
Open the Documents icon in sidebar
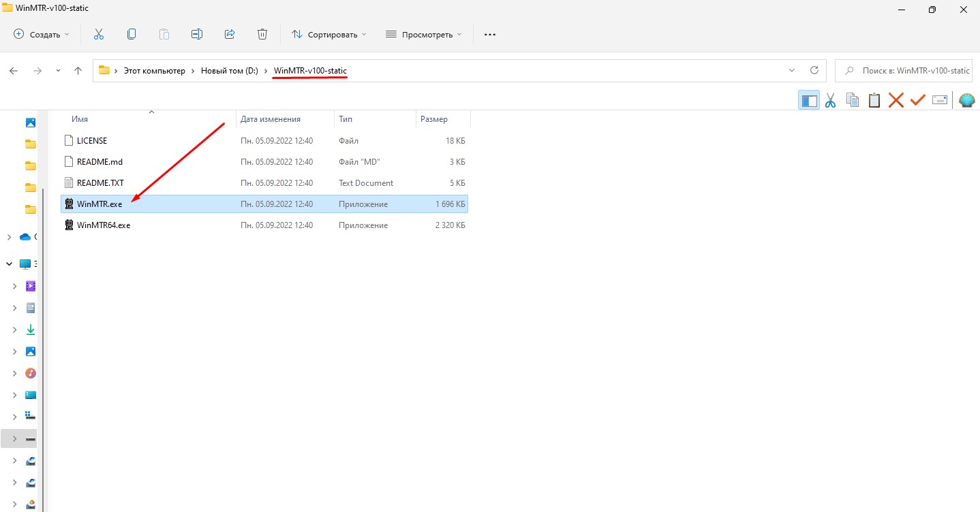(x=30, y=308)
